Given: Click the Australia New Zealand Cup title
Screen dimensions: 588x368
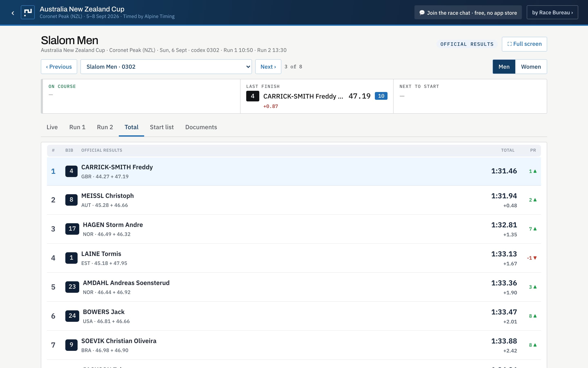Looking at the screenshot, I should (82, 9).
